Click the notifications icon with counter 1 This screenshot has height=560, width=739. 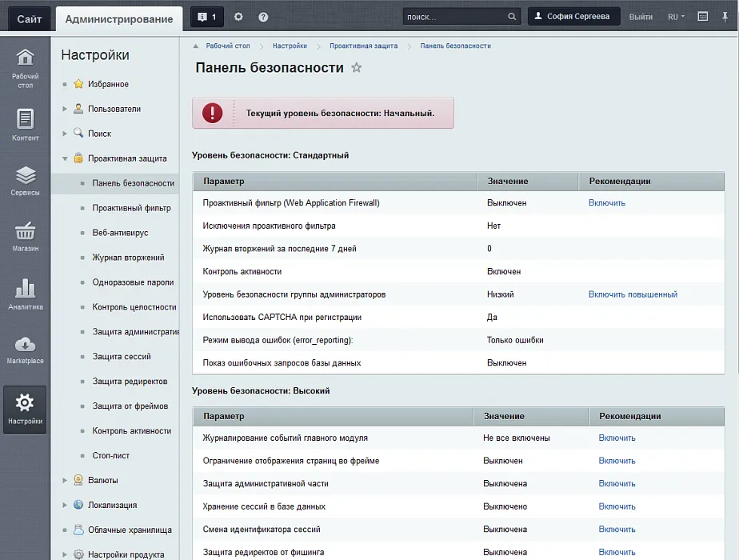point(206,17)
